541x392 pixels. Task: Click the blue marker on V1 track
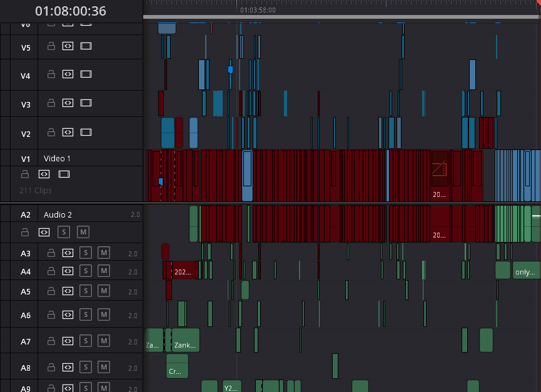click(161, 181)
